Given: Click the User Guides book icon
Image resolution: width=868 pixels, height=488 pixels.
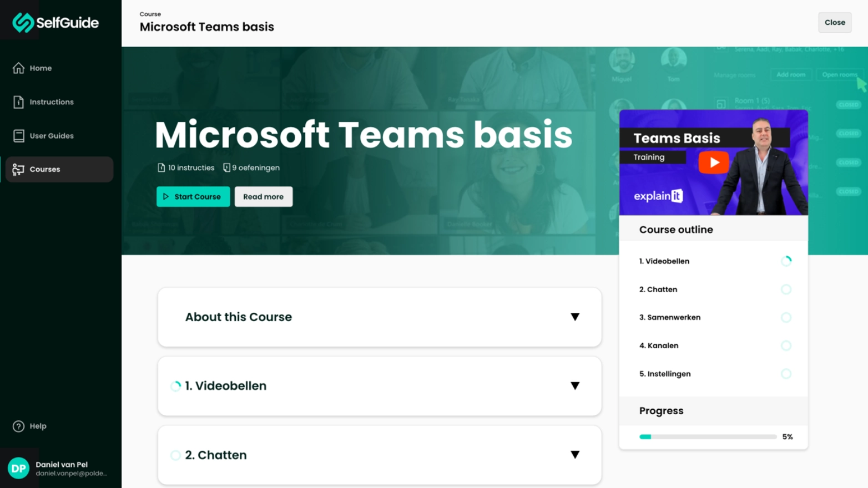Looking at the screenshot, I should 18,136.
